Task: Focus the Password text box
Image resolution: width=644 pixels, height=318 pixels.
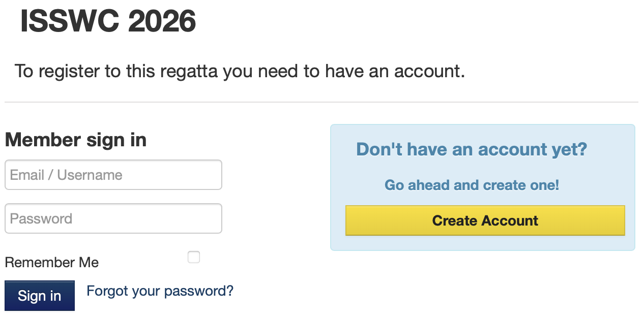Action: pyautogui.click(x=113, y=218)
